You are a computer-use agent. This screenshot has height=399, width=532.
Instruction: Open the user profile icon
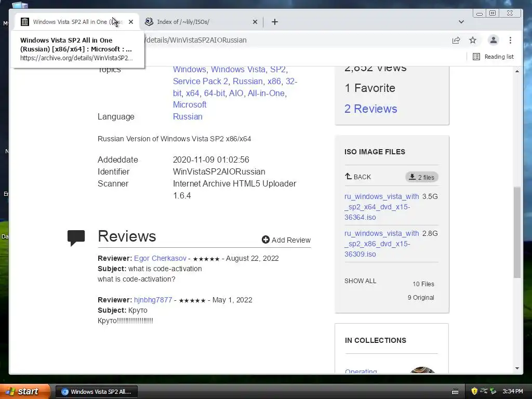click(494, 40)
